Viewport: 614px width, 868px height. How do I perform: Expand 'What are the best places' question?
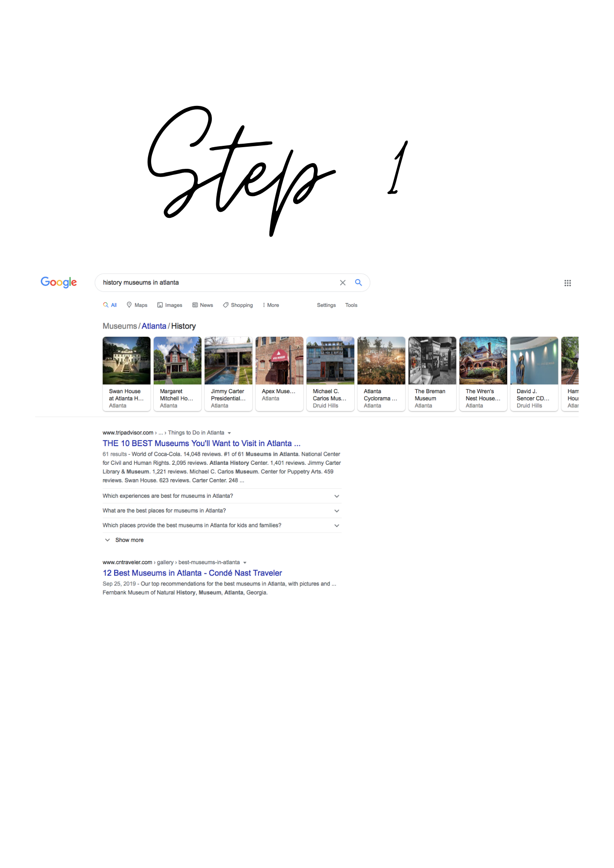pos(221,511)
